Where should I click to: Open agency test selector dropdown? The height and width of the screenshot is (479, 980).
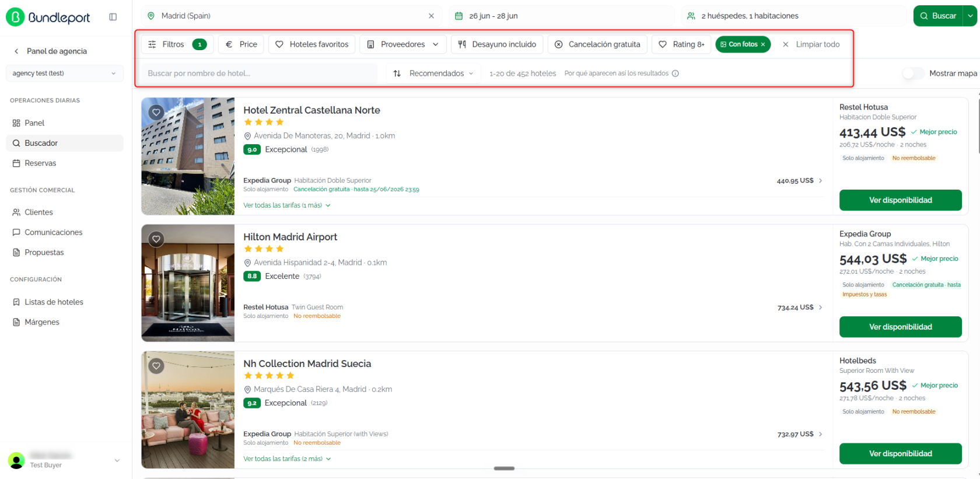[65, 74]
